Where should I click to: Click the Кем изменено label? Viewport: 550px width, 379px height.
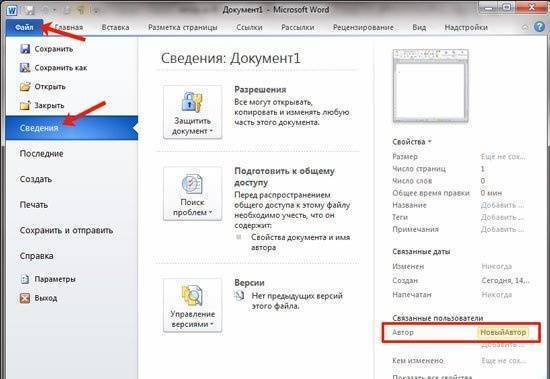pos(418,361)
